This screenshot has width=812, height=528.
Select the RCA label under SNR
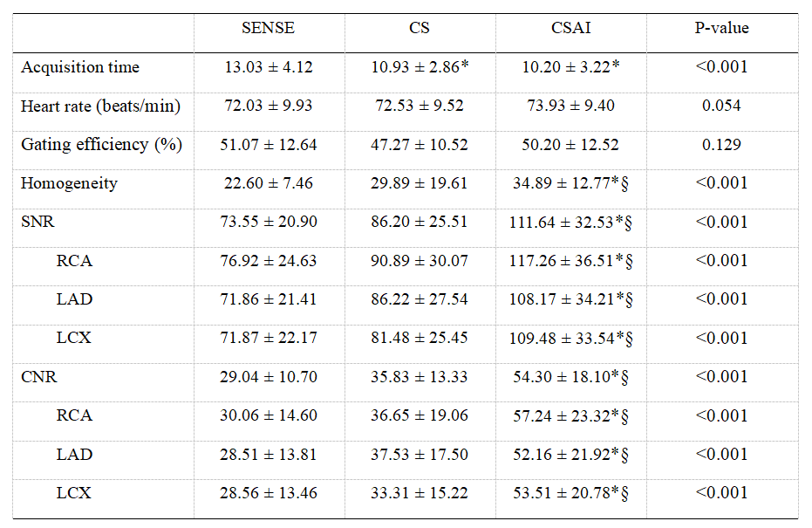tap(75, 260)
